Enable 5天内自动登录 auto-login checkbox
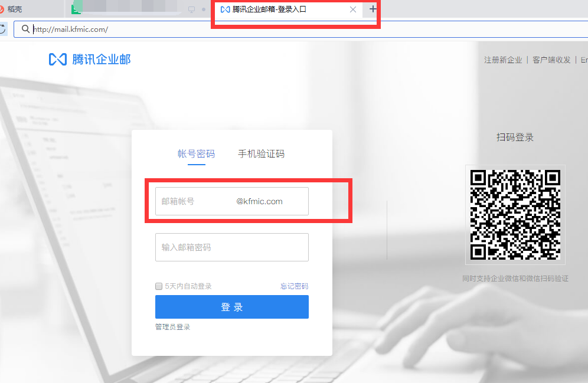This screenshot has height=383, width=588. [x=158, y=286]
